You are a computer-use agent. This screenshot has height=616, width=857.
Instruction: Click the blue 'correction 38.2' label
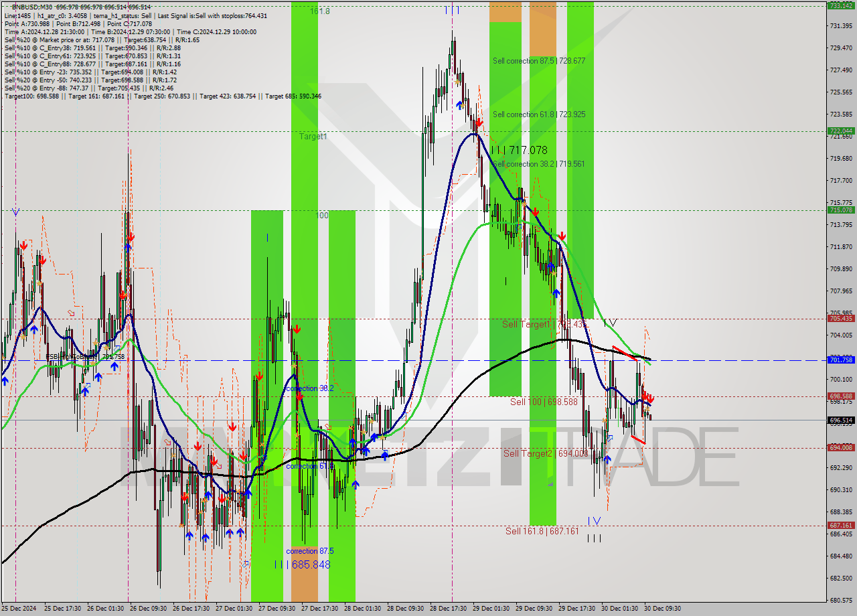tap(309, 388)
